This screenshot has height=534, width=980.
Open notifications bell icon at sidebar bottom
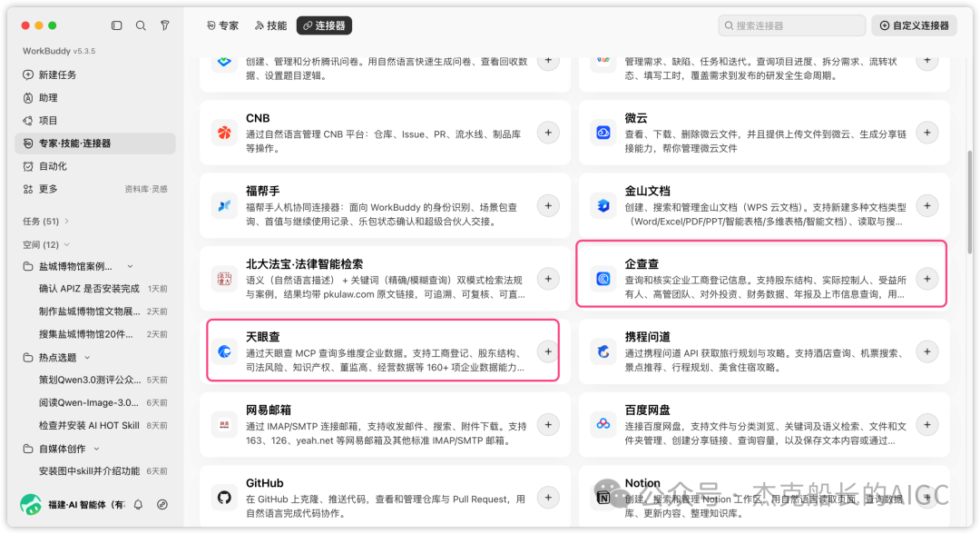point(138,505)
